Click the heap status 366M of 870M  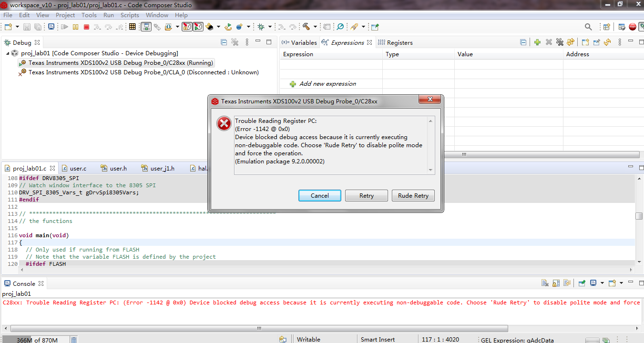37,340
